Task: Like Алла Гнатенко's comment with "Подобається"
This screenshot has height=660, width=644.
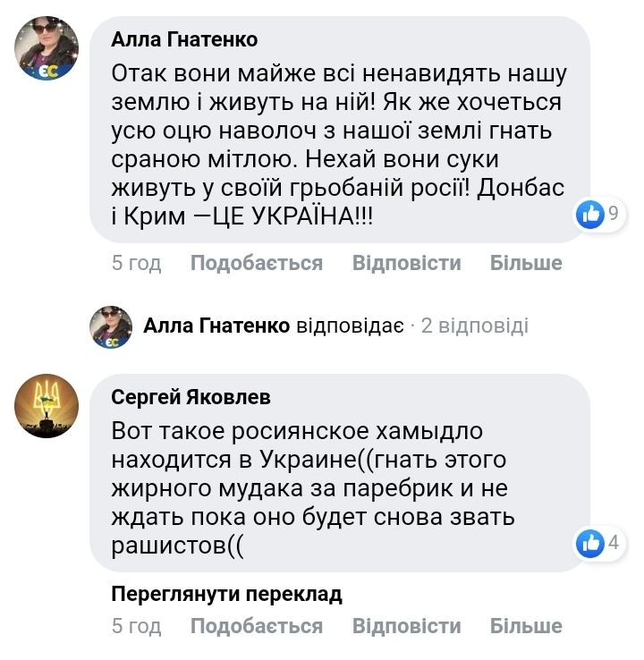Action: click(256, 263)
